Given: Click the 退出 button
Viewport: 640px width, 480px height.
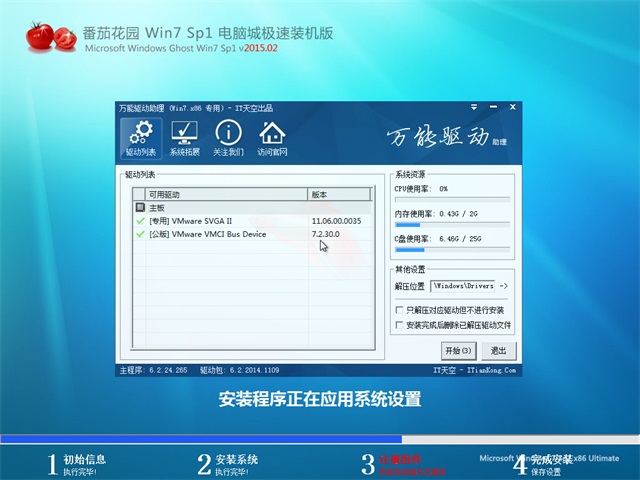Looking at the screenshot, I should coord(498,351).
